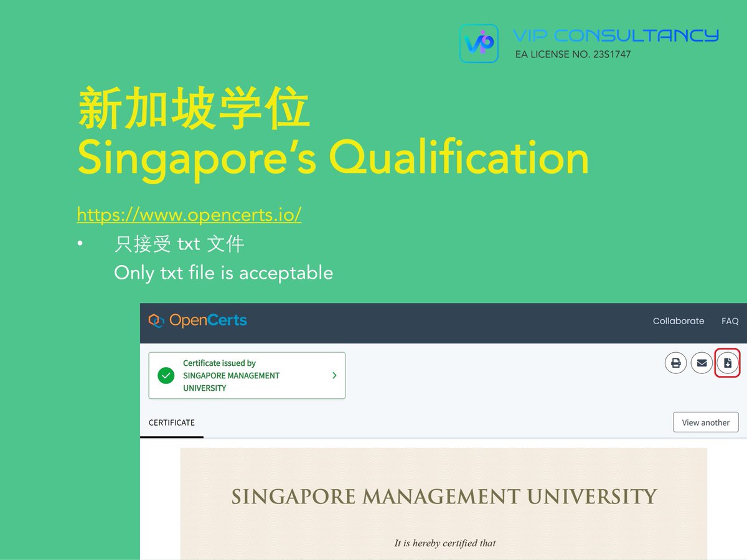Click the 只接受 txt 文件 bullet text
The height and width of the screenshot is (560, 747).
[x=179, y=244]
